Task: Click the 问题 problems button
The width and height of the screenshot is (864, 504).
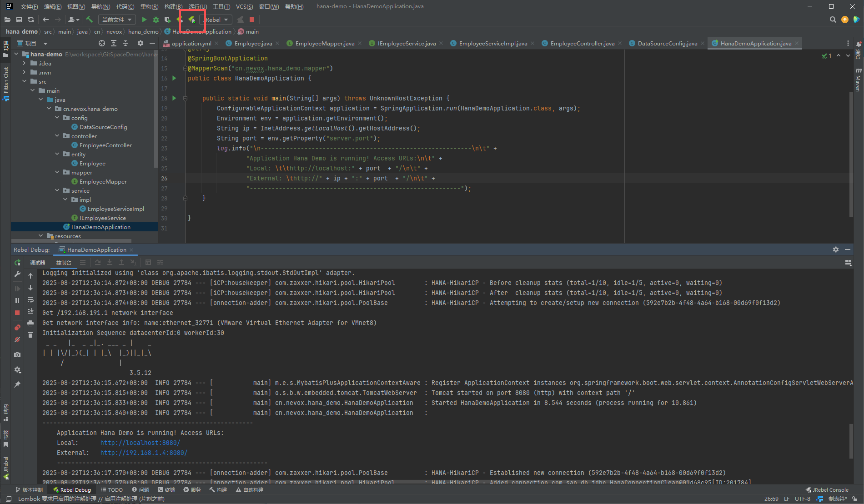Action: tap(141, 490)
